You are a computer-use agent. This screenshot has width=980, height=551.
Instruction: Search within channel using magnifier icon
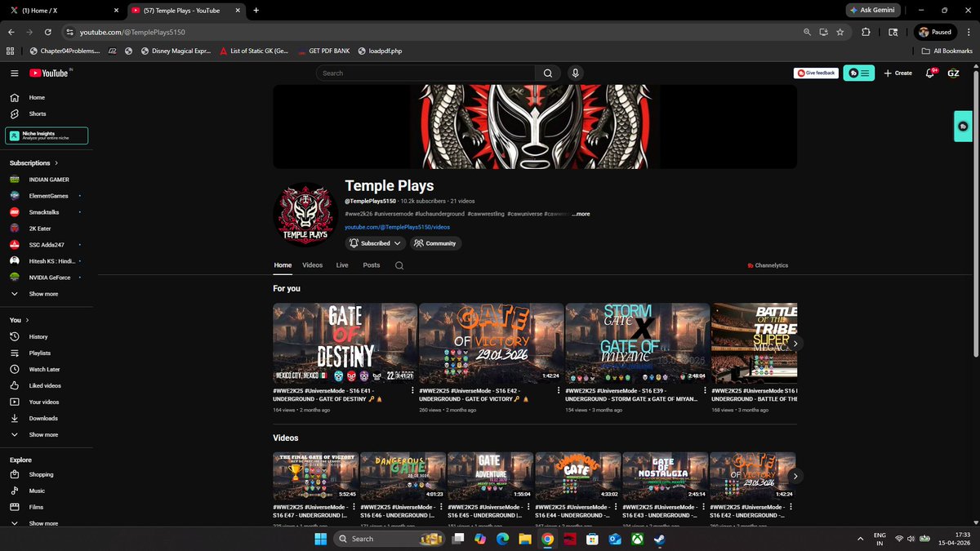[399, 265]
